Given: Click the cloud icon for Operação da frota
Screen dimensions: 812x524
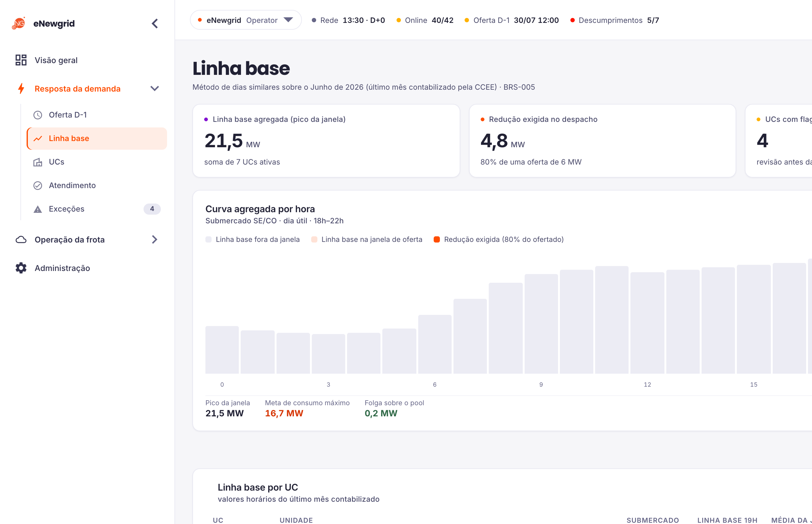Looking at the screenshot, I should click(21, 239).
